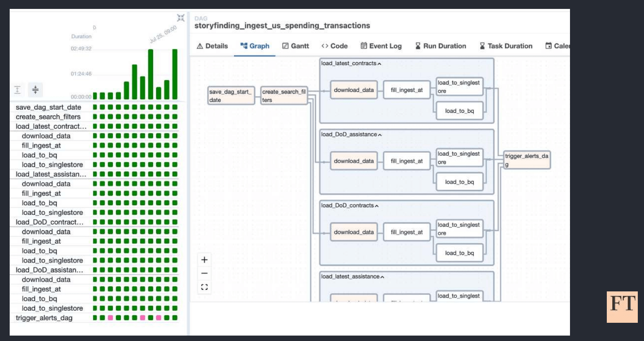This screenshot has height=341, width=644.
Task: Switch to the Gantt tab
Action: coord(295,46)
